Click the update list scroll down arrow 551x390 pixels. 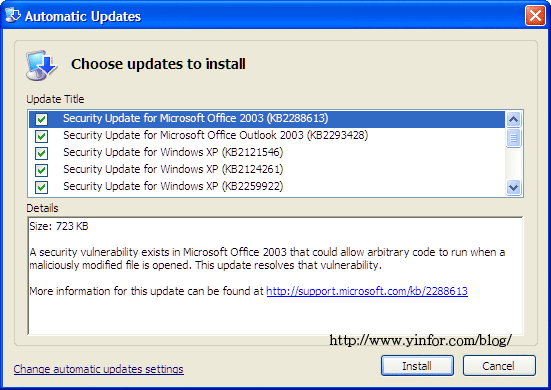513,187
